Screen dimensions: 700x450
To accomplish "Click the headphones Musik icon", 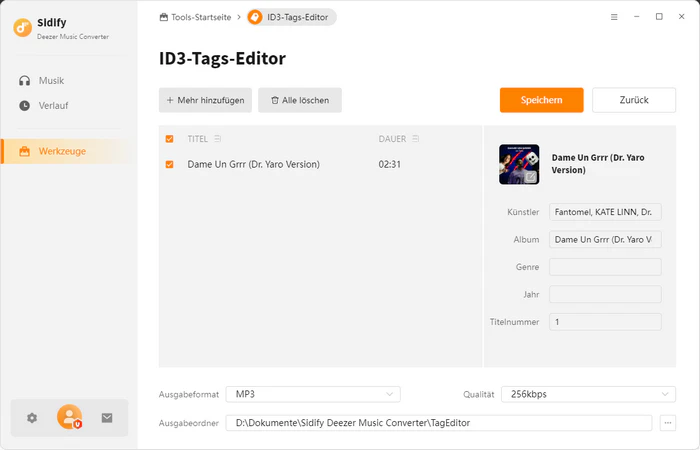I will [x=25, y=81].
